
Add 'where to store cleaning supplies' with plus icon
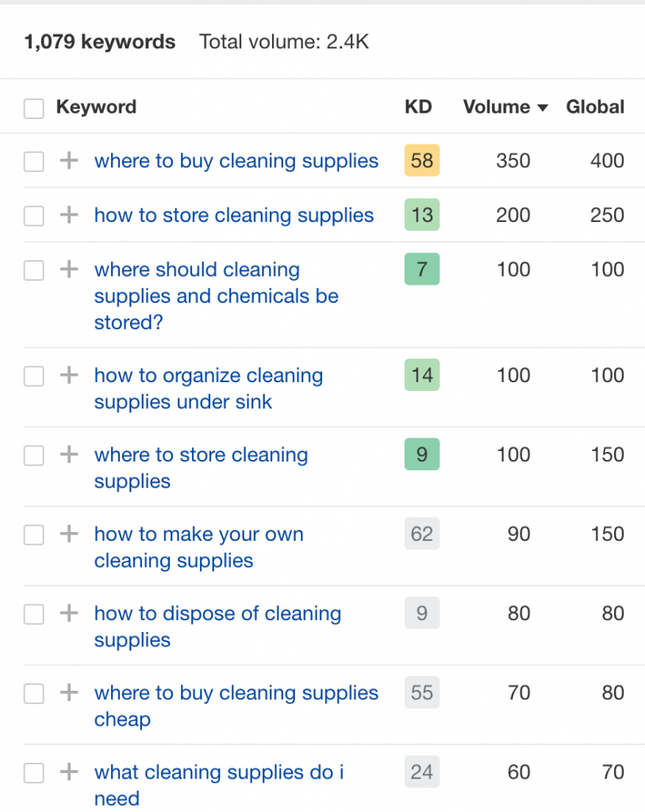coord(69,454)
